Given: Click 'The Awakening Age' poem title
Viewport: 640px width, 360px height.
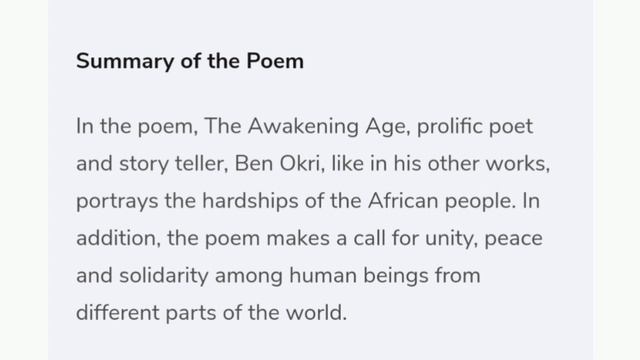Looking at the screenshot, I should (306, 127).
